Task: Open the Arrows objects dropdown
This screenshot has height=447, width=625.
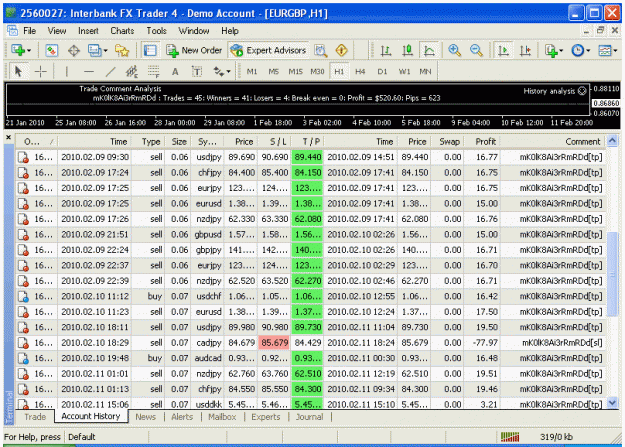Action: tap(222, 72)
